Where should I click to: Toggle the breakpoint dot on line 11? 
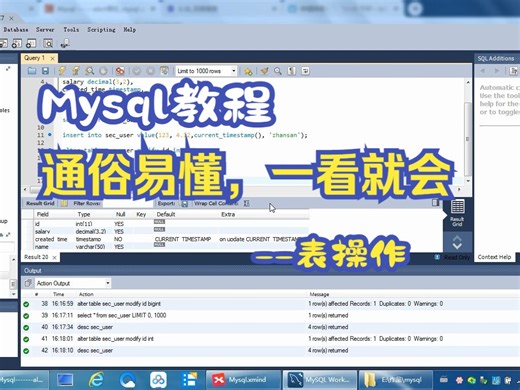(50, 135)
